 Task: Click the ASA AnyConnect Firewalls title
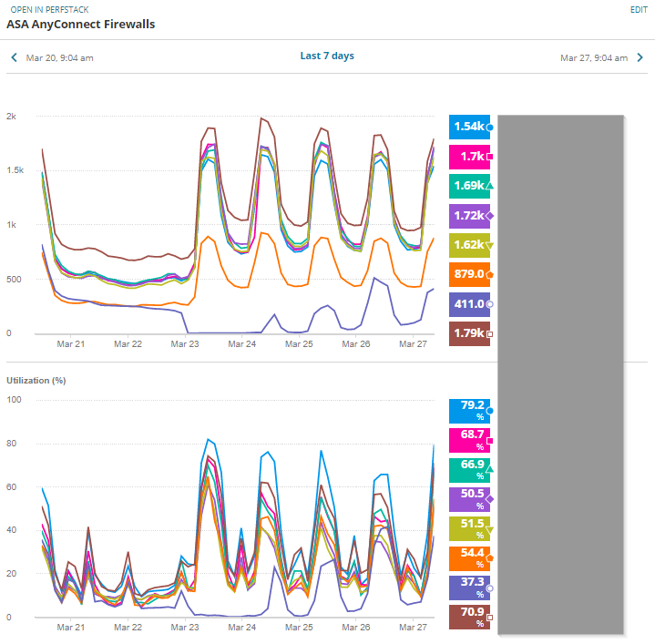tap(80, 25)
